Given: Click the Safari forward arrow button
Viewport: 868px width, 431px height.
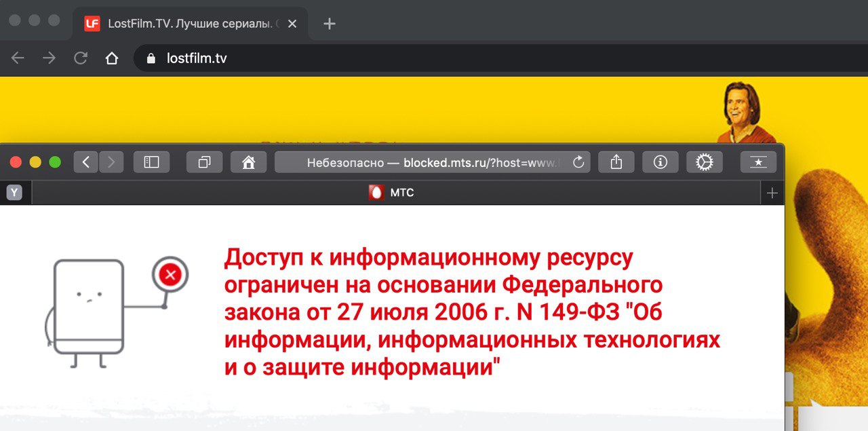Looking at the screenshot, I should (x=111, y=162).
